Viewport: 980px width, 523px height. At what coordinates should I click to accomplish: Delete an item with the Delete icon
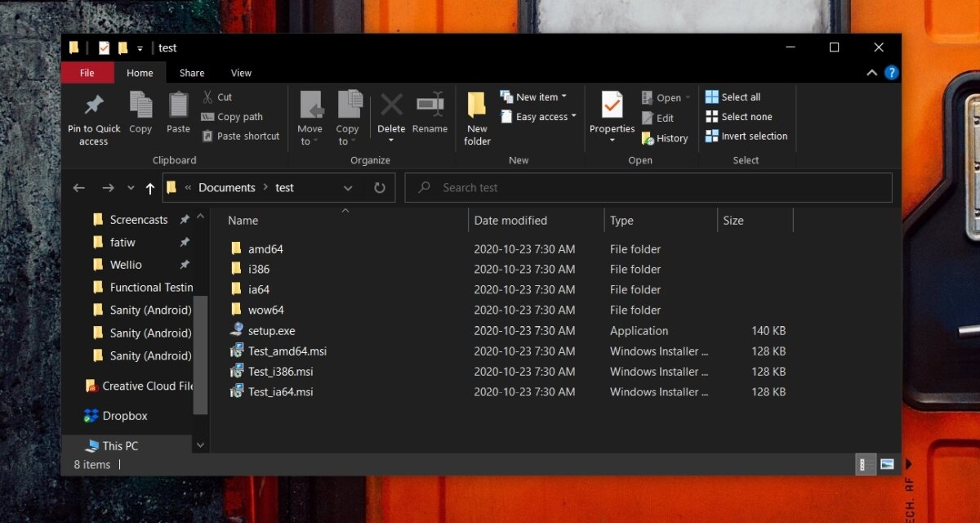pyautogui.click(x=390, y=110)
